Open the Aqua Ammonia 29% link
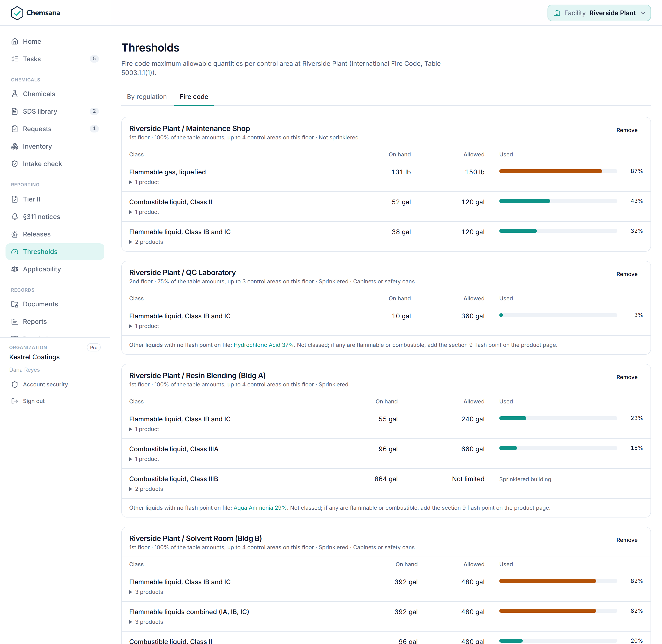The height and width of the screenshot is (644, 662). tap(260, 508)
